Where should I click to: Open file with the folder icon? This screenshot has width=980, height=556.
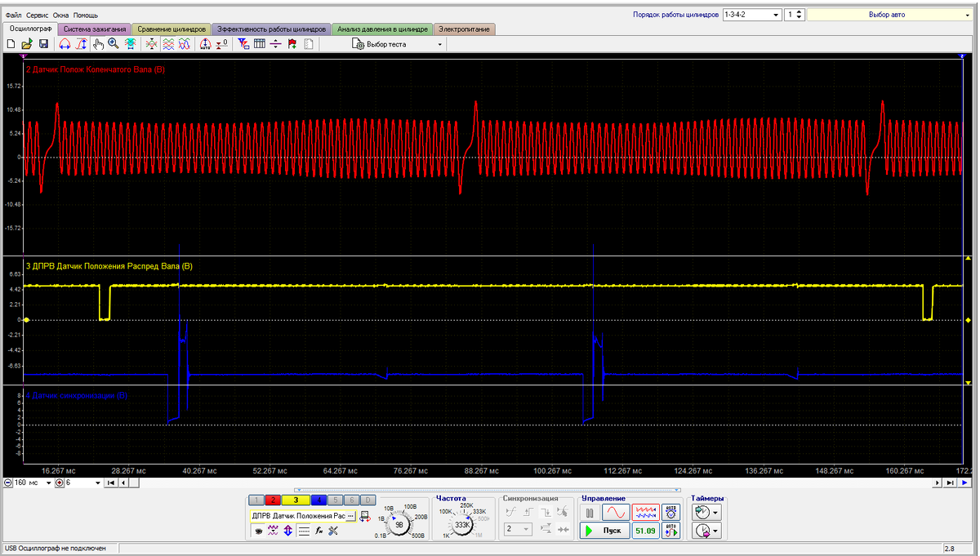[x=27, y=44]
